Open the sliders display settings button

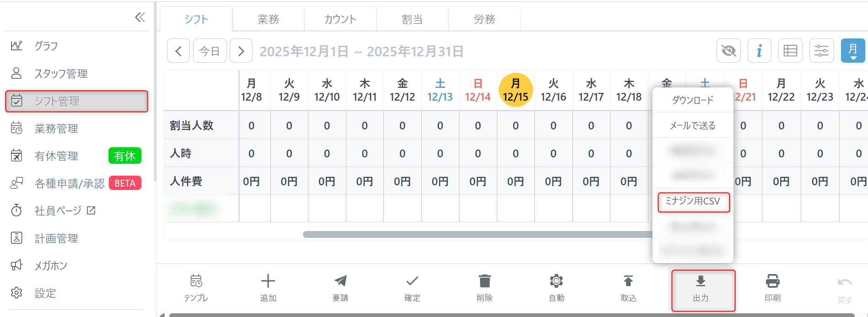tap(821, 50)
